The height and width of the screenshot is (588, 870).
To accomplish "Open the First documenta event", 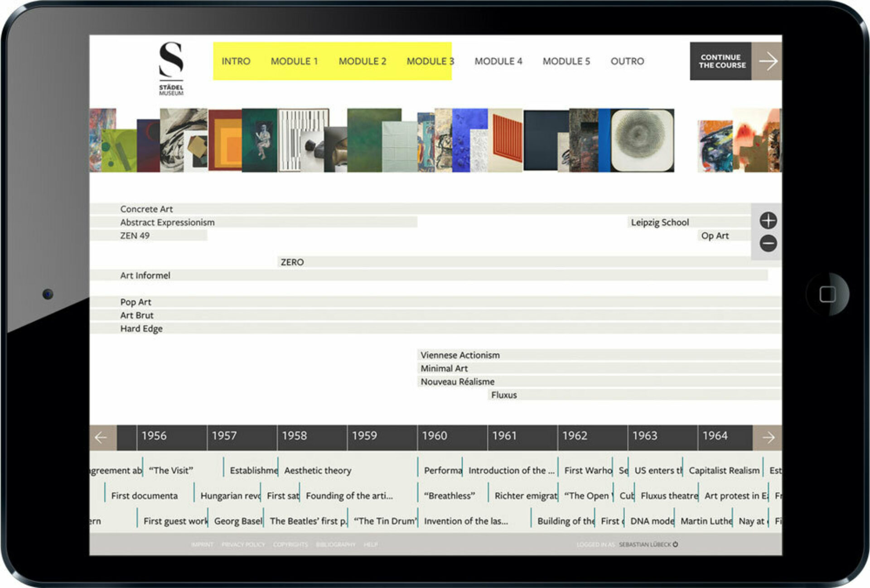I will pos(144,496).
